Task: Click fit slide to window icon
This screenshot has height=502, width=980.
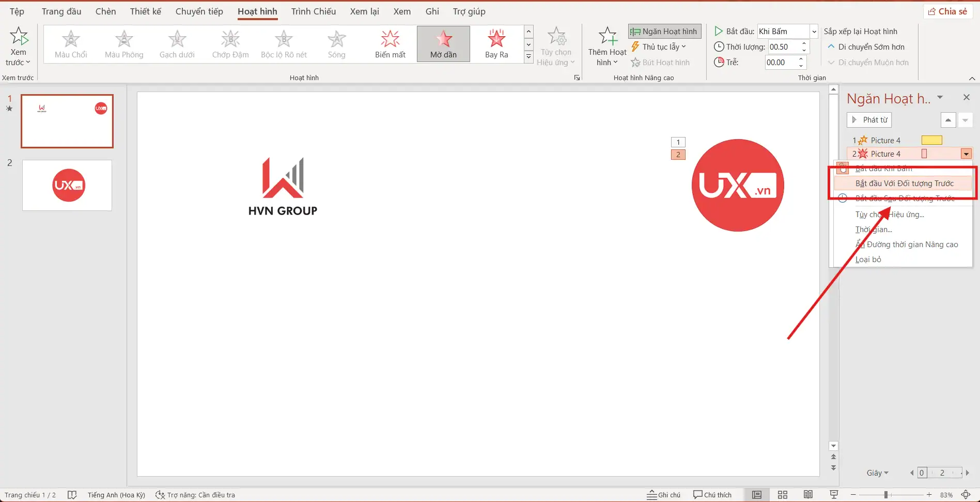Action: (965, 495)
